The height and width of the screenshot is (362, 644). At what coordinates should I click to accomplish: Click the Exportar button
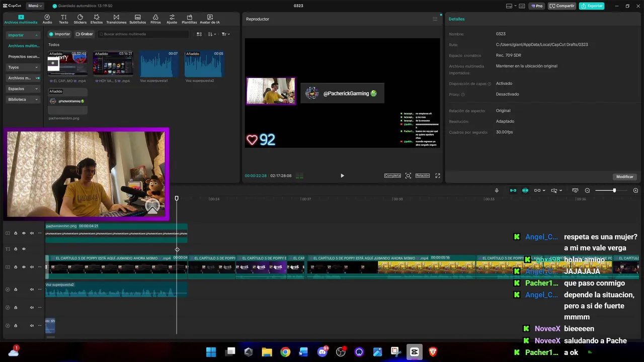(592, 6)
